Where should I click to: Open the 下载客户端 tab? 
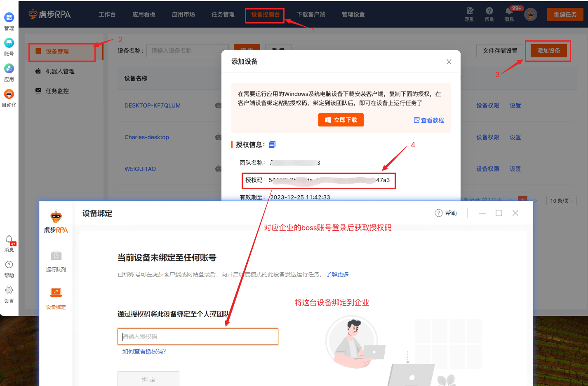coord(311,14)
